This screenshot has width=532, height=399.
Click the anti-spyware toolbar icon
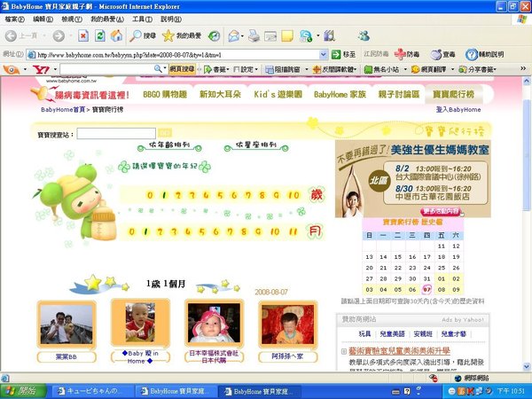click(x=317, y=69)
